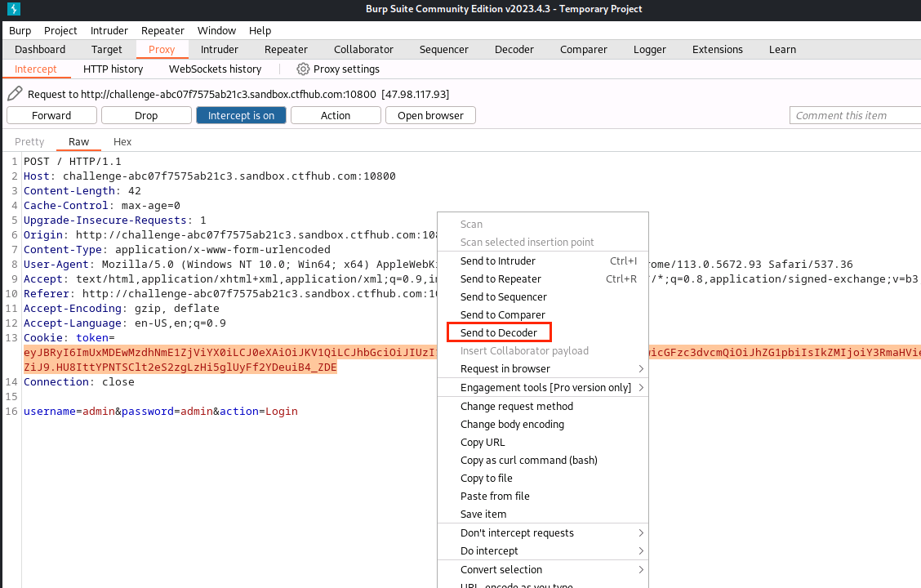The image size is (921, 588).
Task: Click the highlighted JWT token text
Action: [229, 359]
